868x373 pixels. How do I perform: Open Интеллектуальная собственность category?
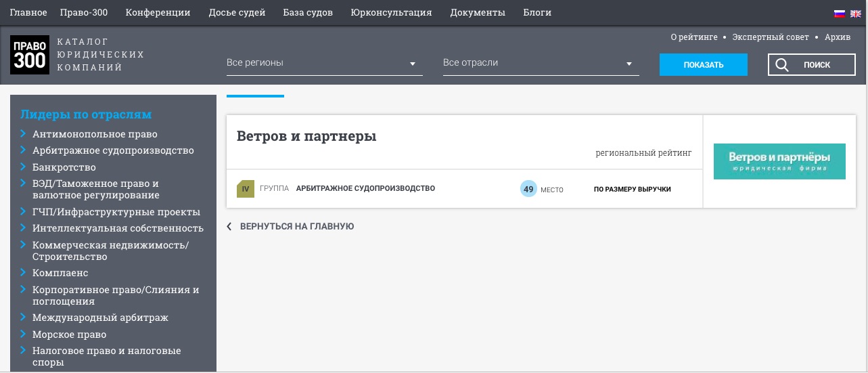118,228
